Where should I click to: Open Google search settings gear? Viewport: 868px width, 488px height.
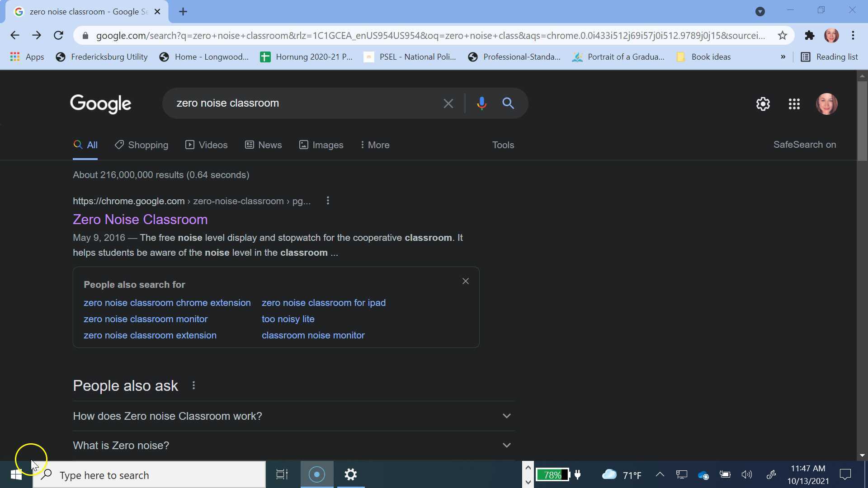pos(763,104)
